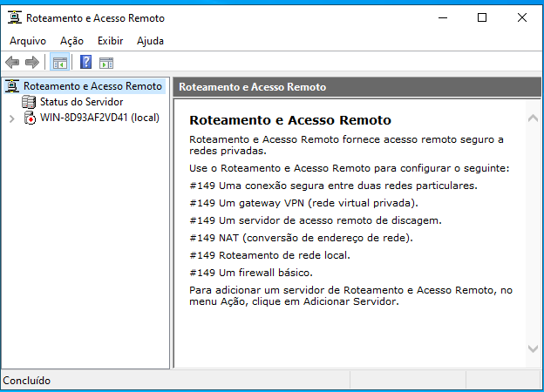Click the 'Roteamento de rede local' line
Viewport: 544px width, 392px height.
[270, 255]
